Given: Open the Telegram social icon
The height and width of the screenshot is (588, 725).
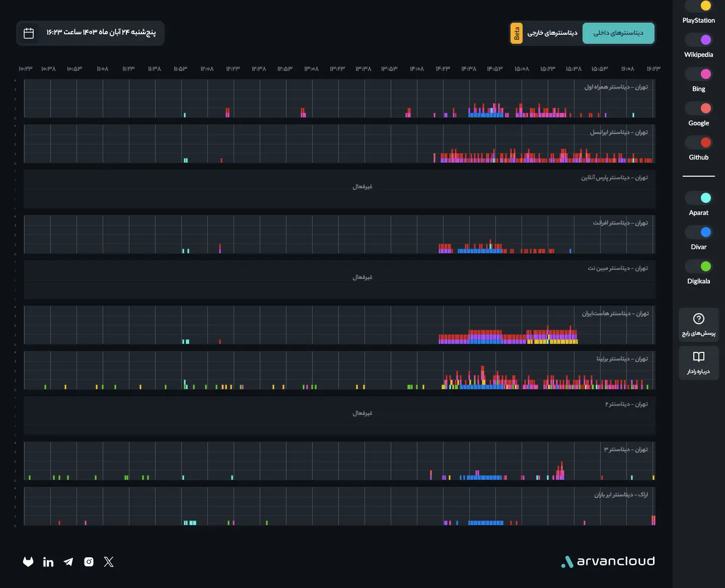Looking at the screenshot, I should tap(68, 562).
